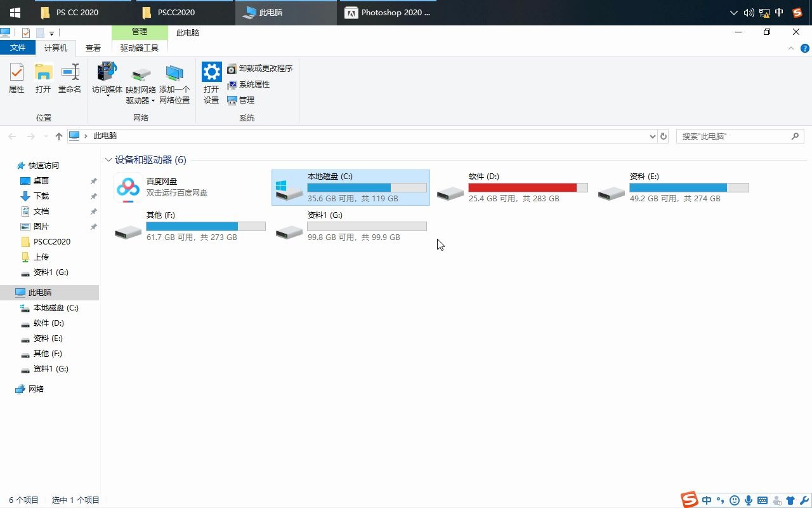
Task: Switch to the 驱动器工具 drive tools tab
Action: tap(140, 48)
